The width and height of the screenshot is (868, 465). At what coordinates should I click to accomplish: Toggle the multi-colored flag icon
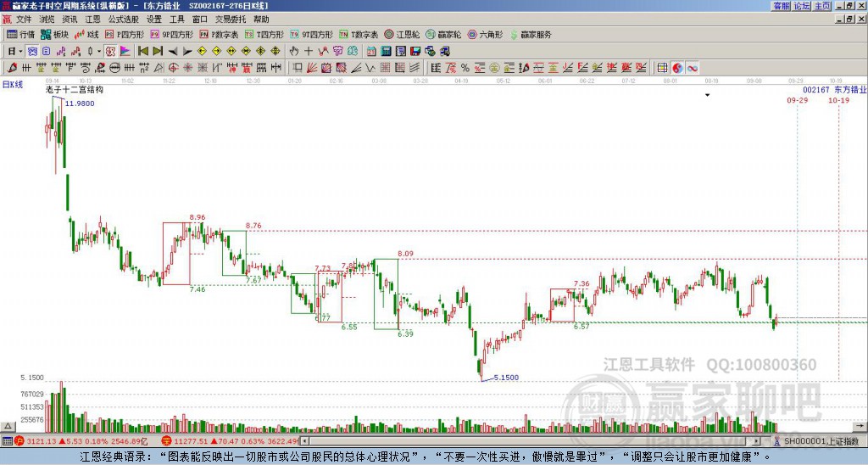click(x=125, y=51)
